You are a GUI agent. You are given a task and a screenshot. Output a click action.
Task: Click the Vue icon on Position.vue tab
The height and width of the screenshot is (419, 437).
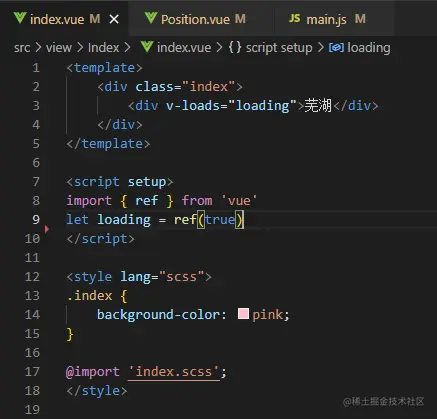(151, 18)
